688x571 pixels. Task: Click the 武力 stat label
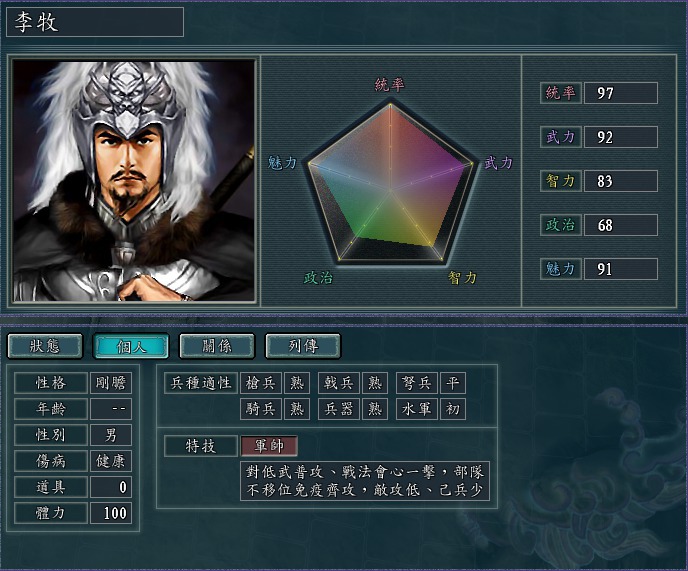pyautogui.click(x=560, y=137)
